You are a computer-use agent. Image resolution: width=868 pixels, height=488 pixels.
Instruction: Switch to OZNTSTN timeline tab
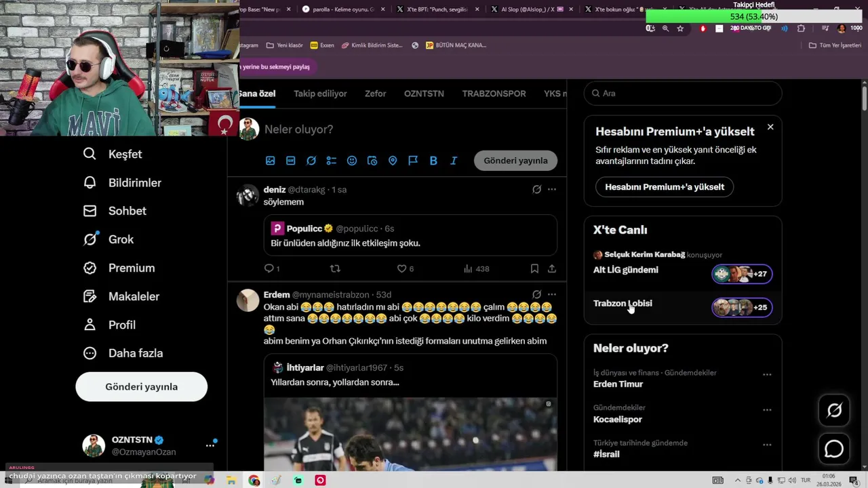[x=424, y=94]
